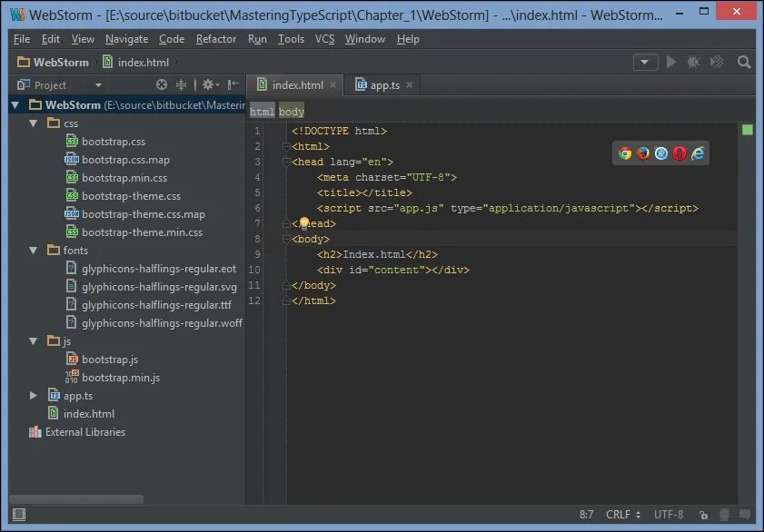764x532 pixels.
Task: Select bootstrap.css file in tree
Action: [x=113, y=142]
